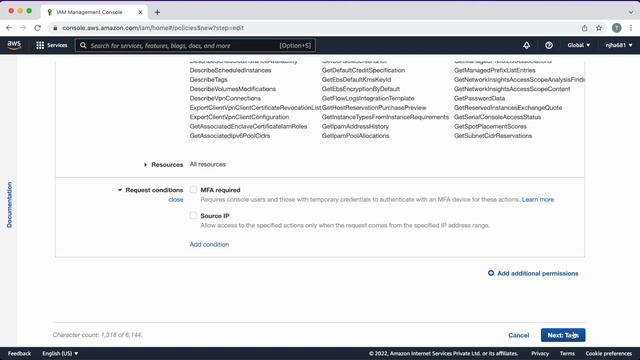Click Add additional permissions

(x=538, y=273)
